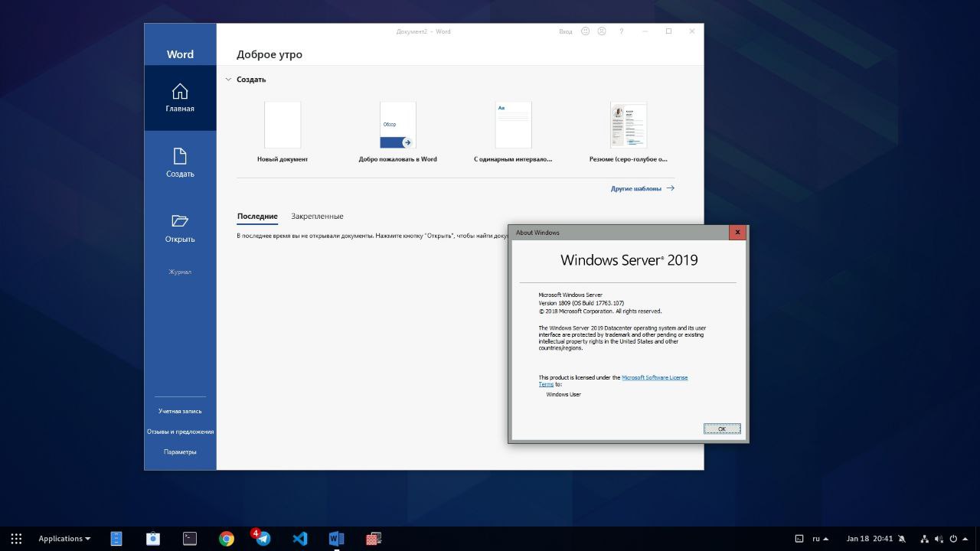980x551 pixels.
Task: Open the software store bag icon
Action: tap(153, 539)
